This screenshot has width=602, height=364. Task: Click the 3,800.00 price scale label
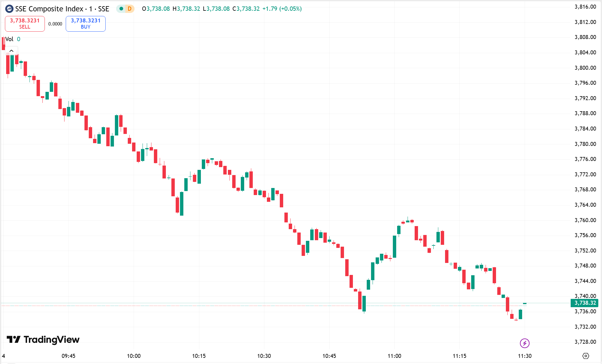pos(585,68)
